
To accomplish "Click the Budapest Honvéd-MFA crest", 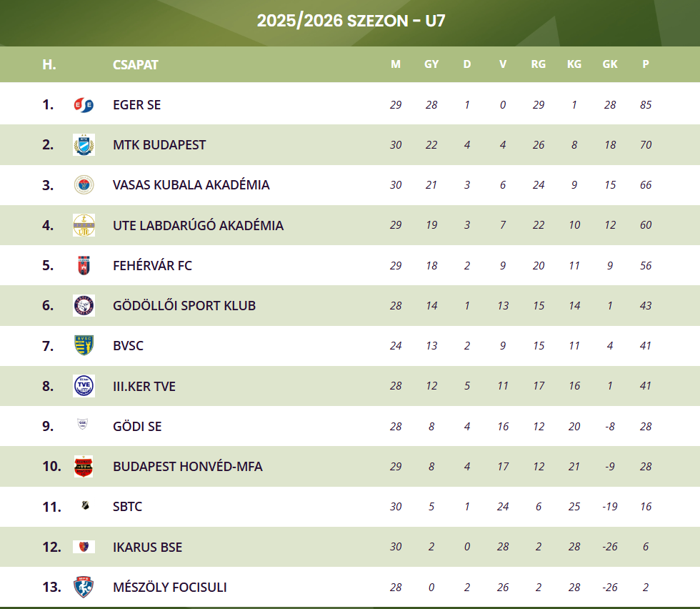I will (84, 467).
